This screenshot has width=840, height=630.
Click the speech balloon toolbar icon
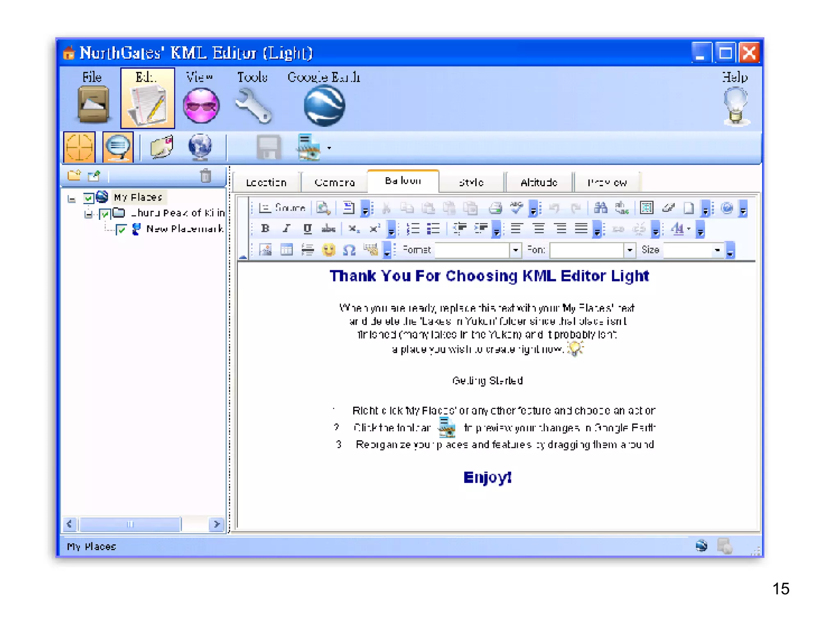coord(118,147)
